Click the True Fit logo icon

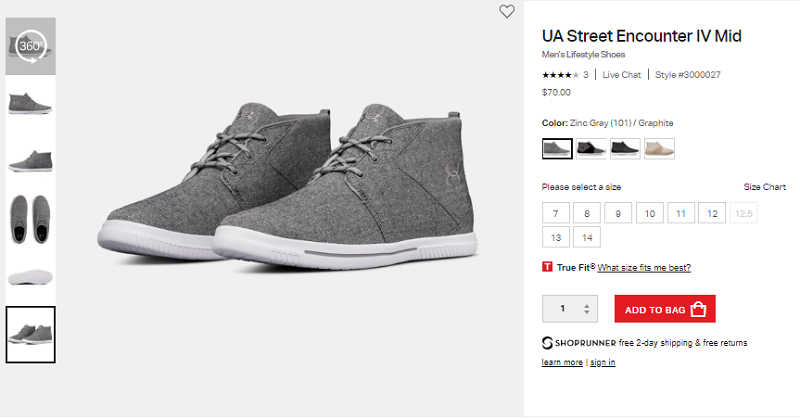pos(547,267)
